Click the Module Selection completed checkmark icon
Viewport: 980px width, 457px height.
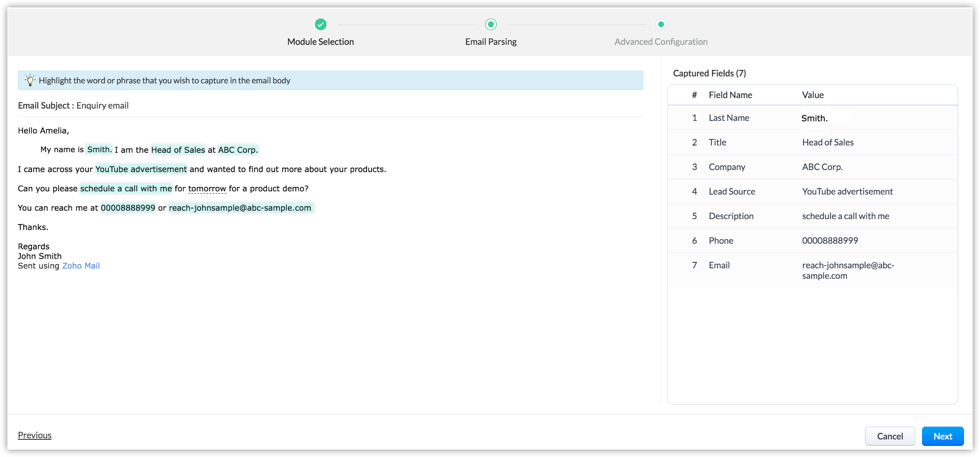pyautogui.click(x=321, y=25)
